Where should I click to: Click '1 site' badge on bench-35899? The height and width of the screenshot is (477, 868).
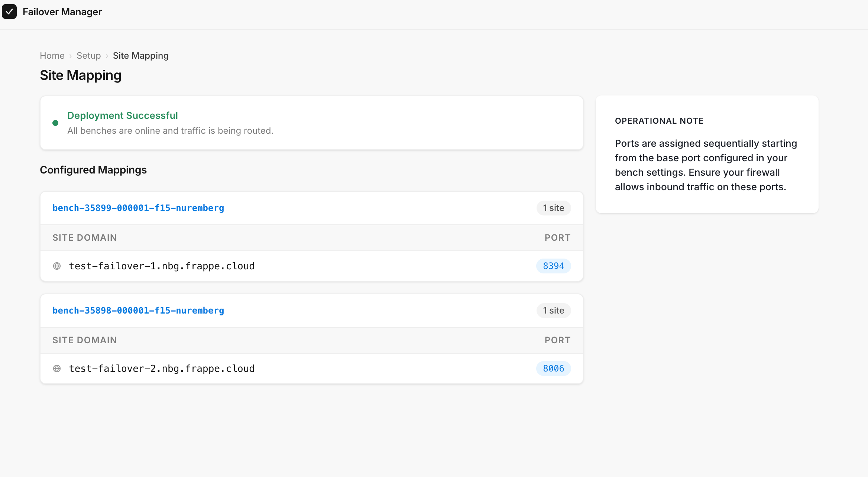(x=553, y=208)
